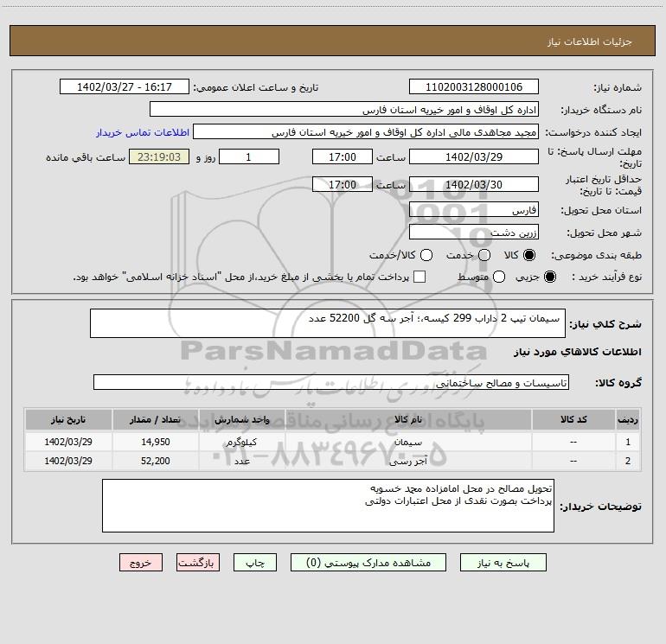Click the need date cell in آجر رسی row
This screenshot has height=644, width=666.
[68, 461]
